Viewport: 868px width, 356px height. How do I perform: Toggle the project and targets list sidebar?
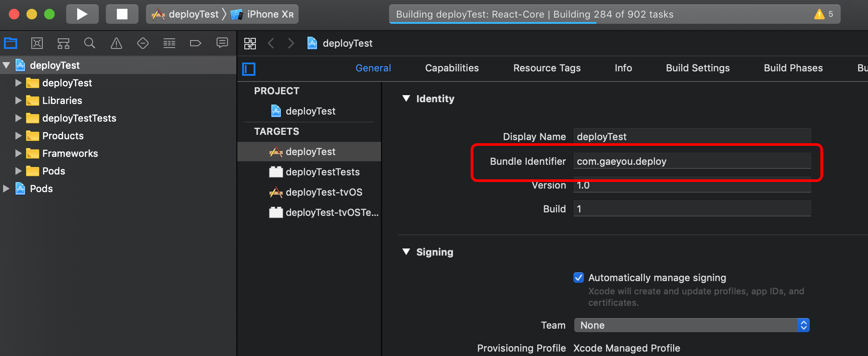249,69
